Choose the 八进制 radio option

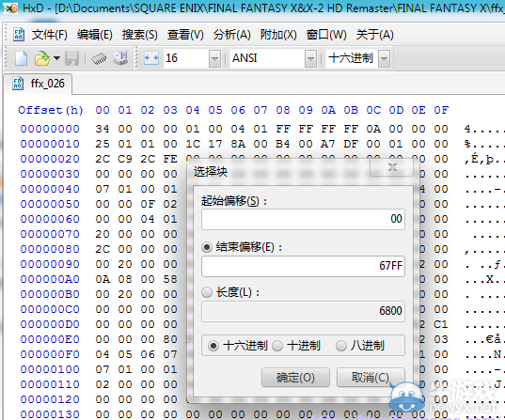(x=340, y=346)
